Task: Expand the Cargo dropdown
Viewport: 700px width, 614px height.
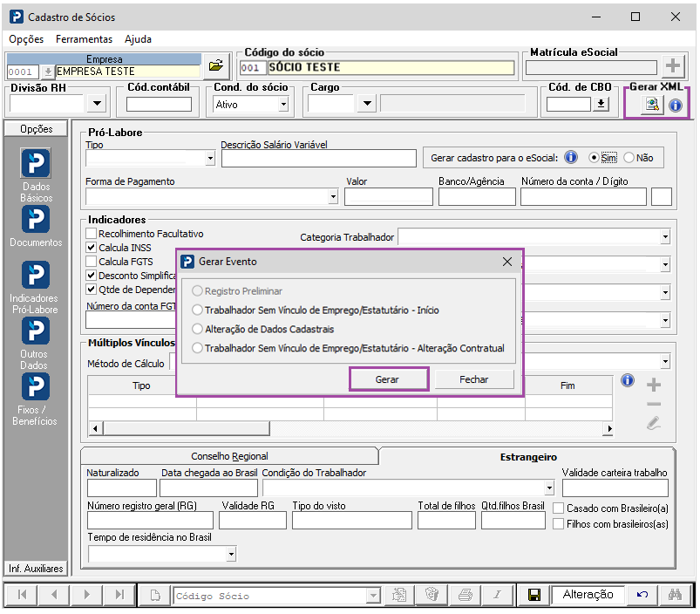Action: pos(367,104)
